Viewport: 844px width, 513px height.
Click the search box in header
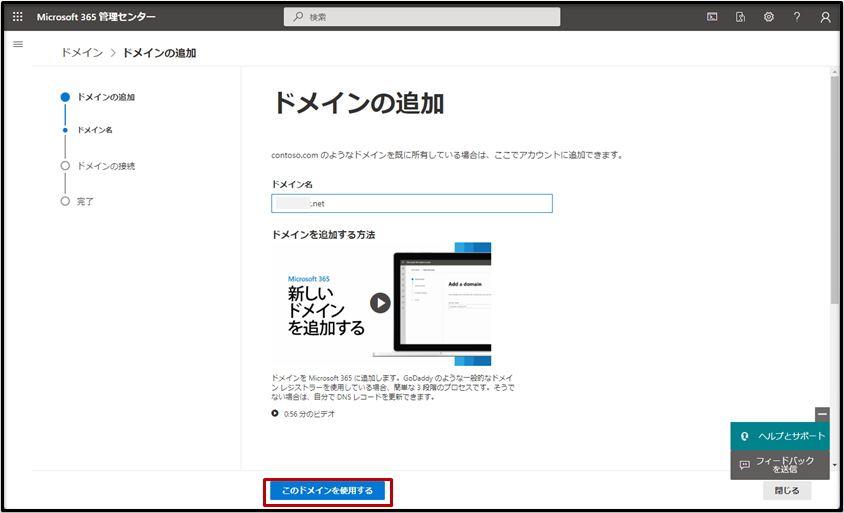[x=421, y=17]
